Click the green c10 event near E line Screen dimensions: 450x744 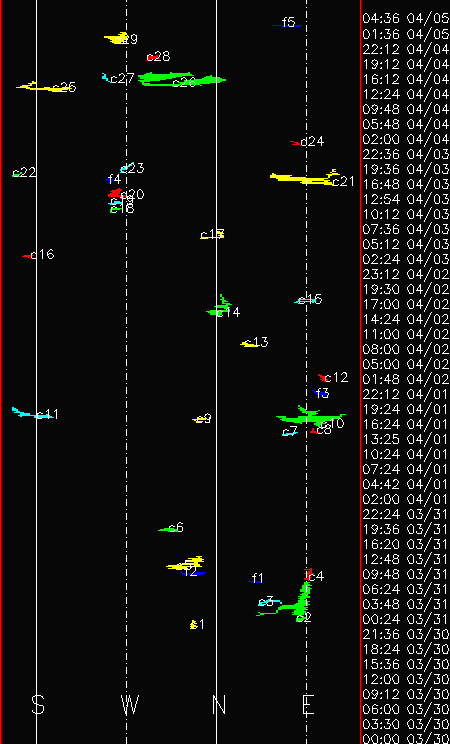310,417
